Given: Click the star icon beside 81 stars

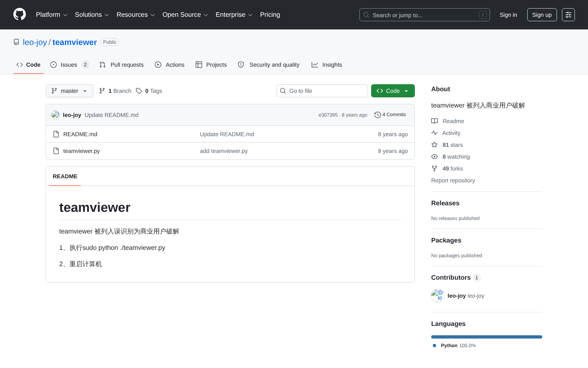Looking at the screenshot, I should point(434,145).
